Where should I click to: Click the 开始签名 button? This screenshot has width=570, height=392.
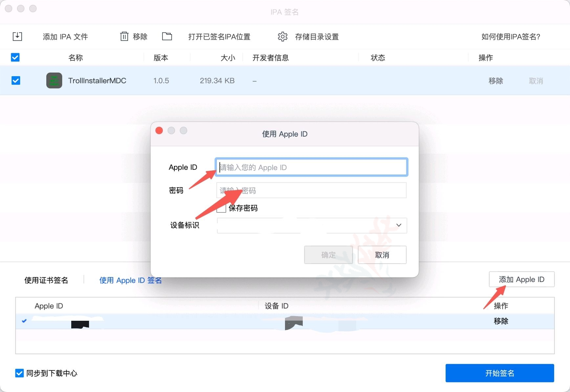(500, 373)
